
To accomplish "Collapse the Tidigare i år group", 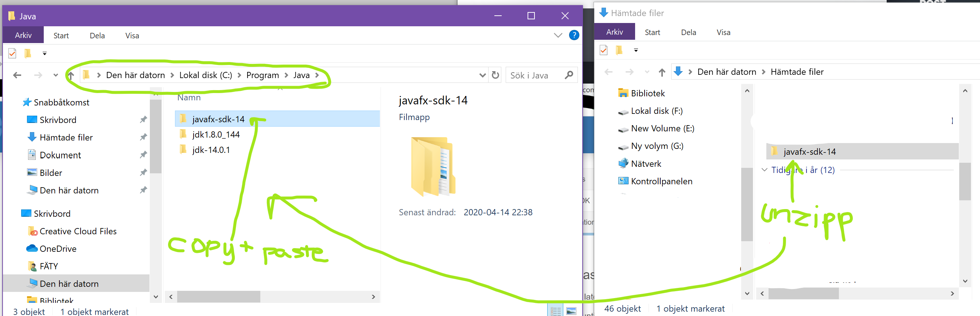I will click(764, 170).
